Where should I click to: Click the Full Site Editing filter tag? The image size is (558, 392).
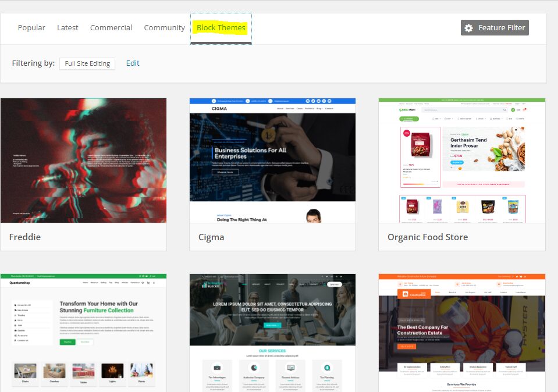87,63
